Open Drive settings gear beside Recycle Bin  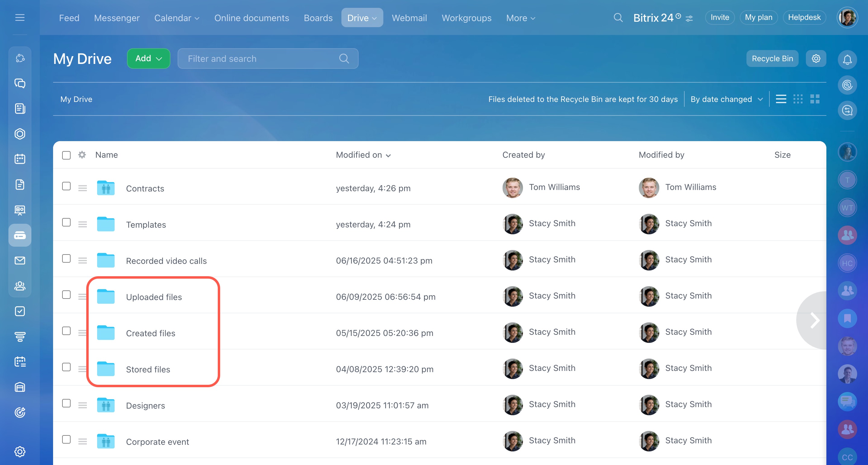816,59
